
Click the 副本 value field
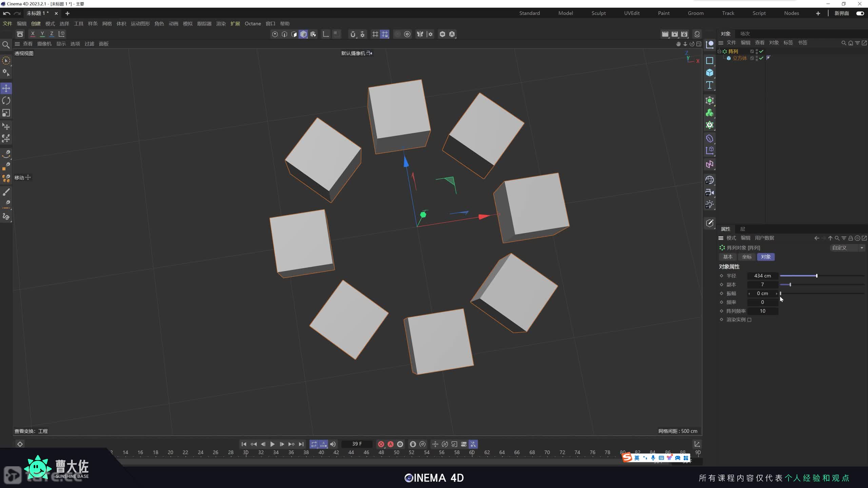click(x=762, y=285)
